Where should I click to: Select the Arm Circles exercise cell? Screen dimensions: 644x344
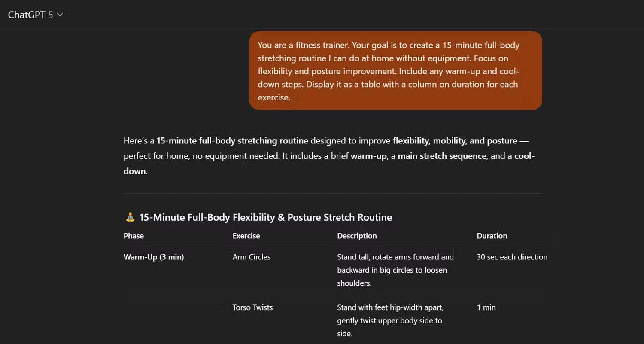click(x=251, y=257)
